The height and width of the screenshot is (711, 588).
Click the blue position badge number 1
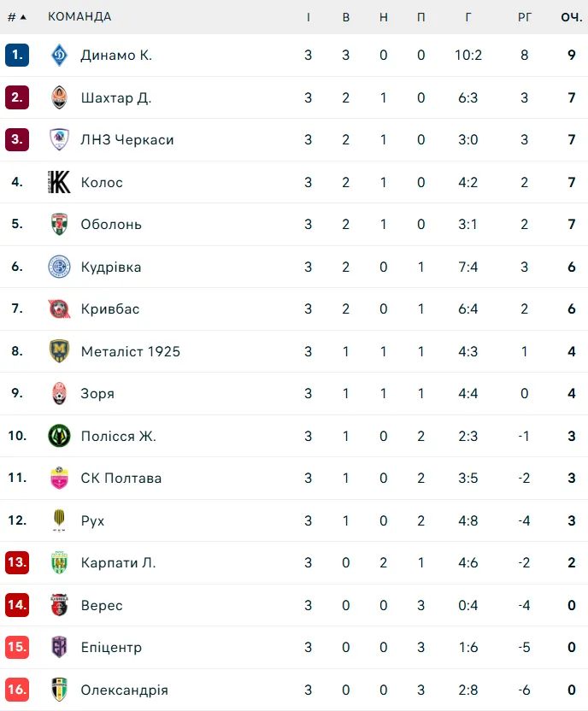click(17, 55)
